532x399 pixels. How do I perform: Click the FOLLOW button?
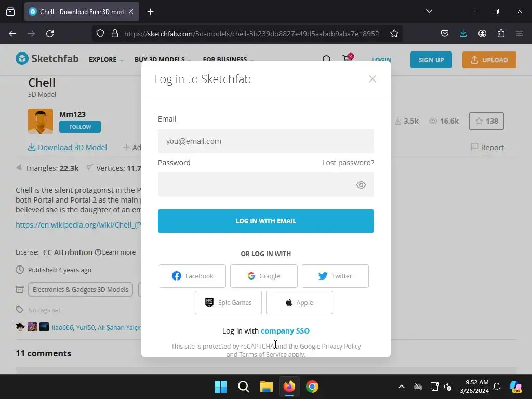point(79,127)
